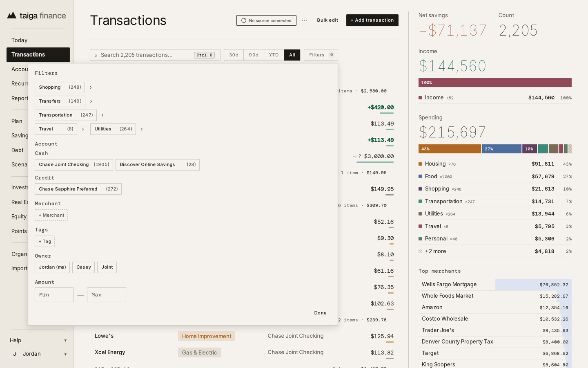588x368 pixels.
Task: Click the Max amount input field
Action: (107, 295)
